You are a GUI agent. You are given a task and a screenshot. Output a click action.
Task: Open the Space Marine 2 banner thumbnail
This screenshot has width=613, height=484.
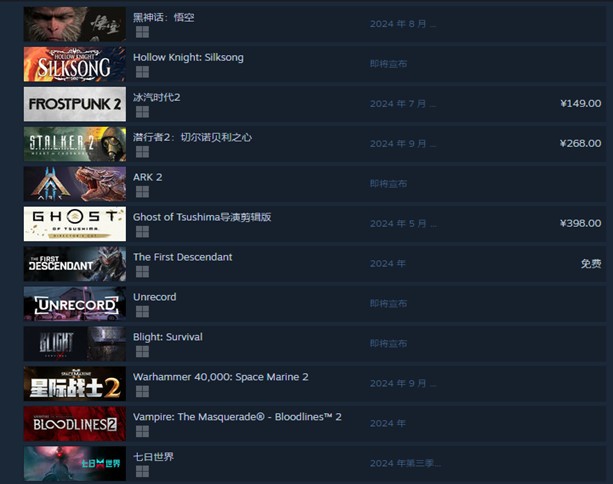point(75,384)
